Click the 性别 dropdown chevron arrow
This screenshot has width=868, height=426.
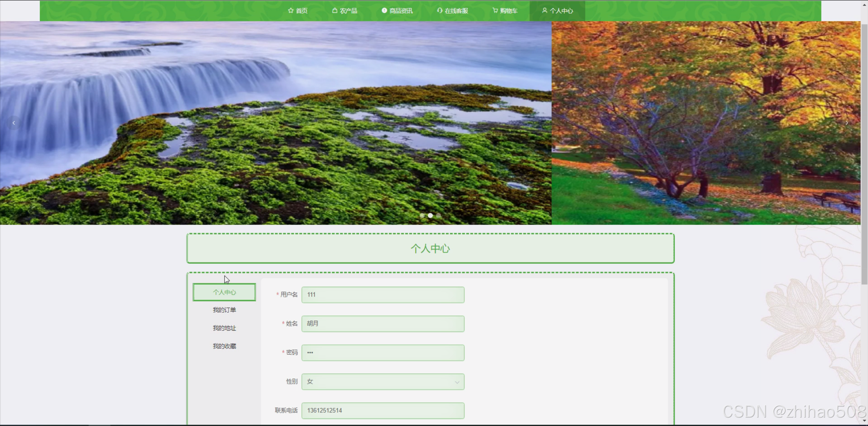(457, 382)
